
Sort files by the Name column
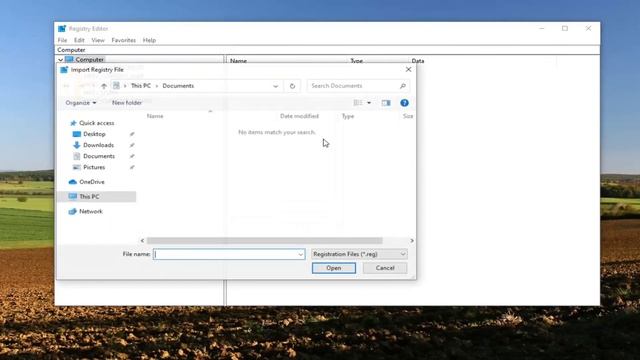tap(155, 116)
